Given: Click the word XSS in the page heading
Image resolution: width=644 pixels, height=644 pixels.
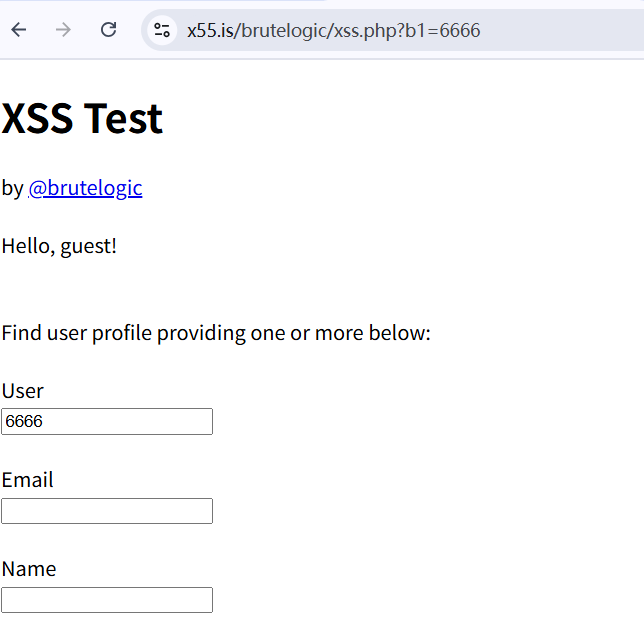Looking at the screenshot, I should 37,119.
